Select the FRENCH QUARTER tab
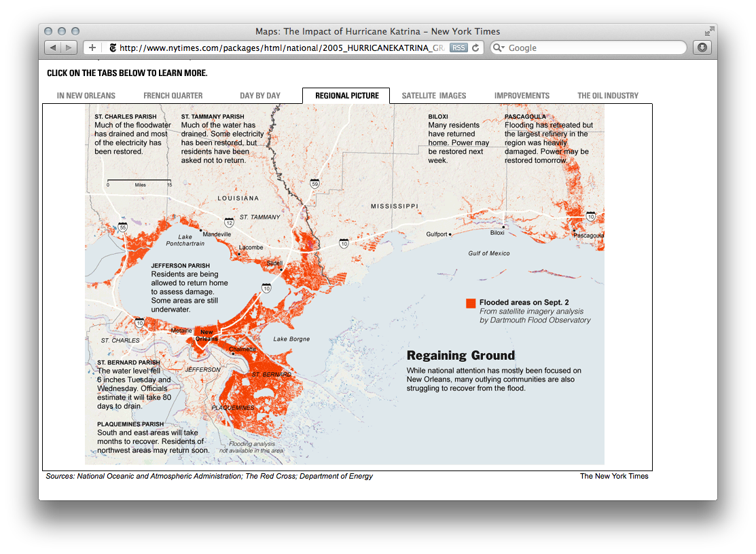The height and width of the screenshot is (554, 756). click(173, 96)
